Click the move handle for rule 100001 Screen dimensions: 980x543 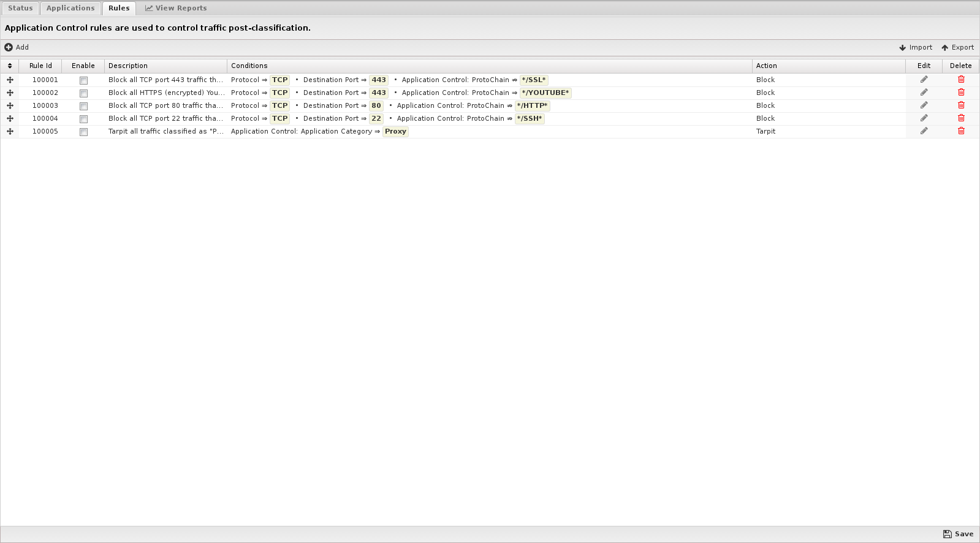click(x=10, y=80)
